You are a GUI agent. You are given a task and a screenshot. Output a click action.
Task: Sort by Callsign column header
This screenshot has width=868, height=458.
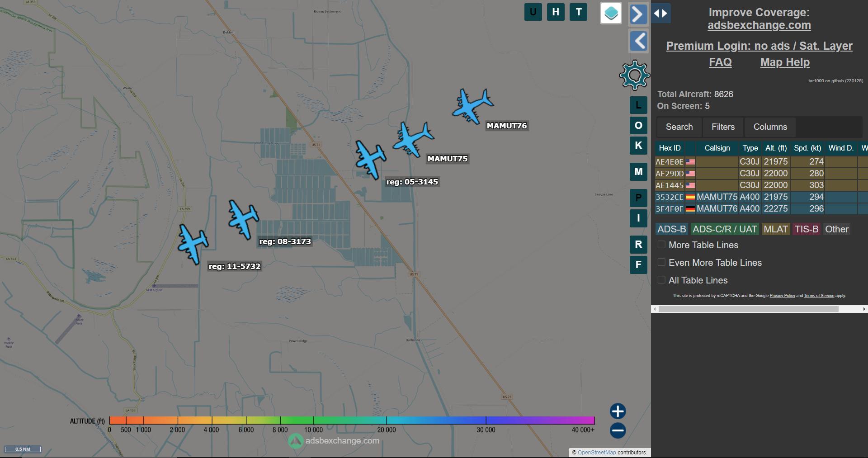point(717,148)
